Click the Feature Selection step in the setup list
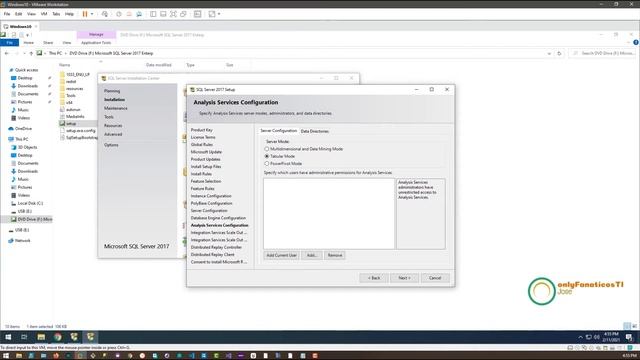 [x=206, y=181]
